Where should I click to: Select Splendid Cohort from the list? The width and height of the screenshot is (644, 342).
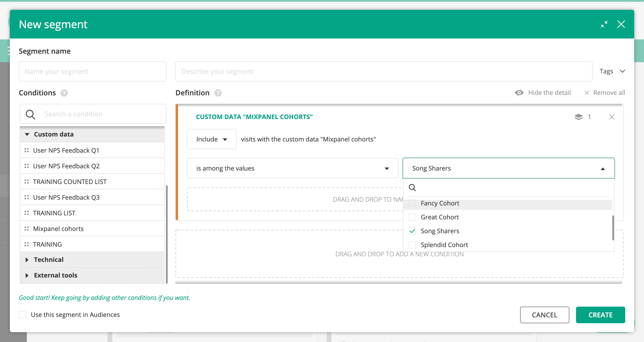click(x=444, y=245)
